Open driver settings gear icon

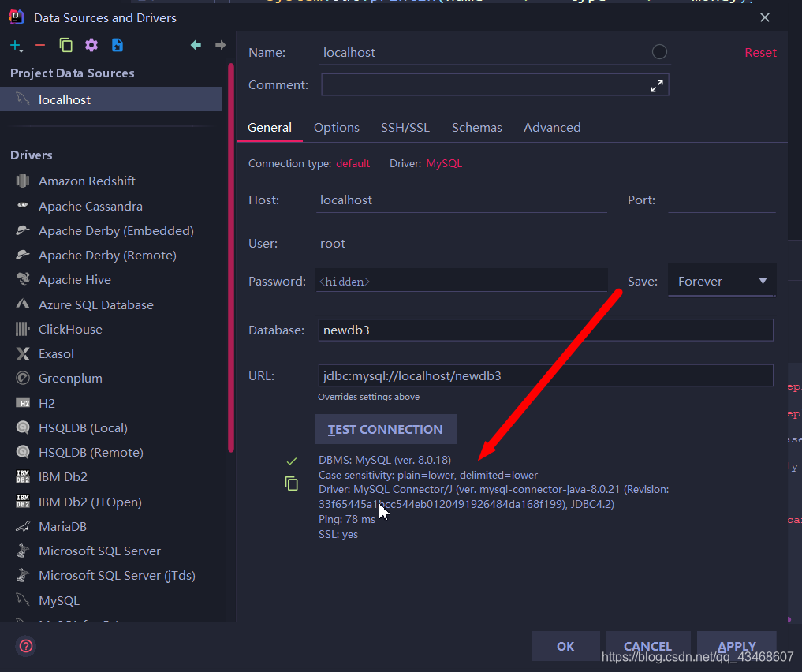91,45
